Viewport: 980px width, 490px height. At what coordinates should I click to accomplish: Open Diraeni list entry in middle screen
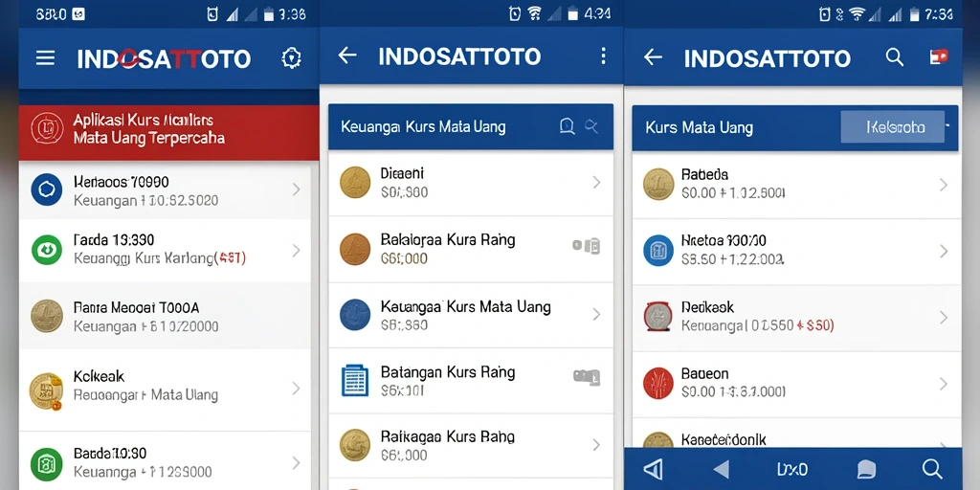pos(471,183)
